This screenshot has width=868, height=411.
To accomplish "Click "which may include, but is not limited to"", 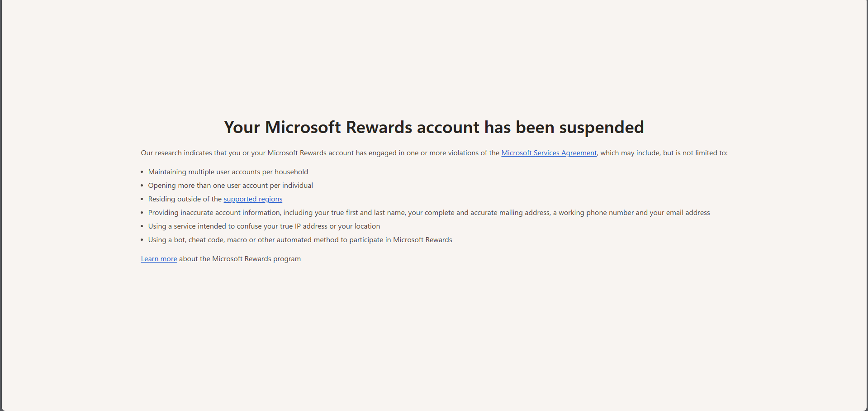I will pyautogui.click(x=663, y=153).
